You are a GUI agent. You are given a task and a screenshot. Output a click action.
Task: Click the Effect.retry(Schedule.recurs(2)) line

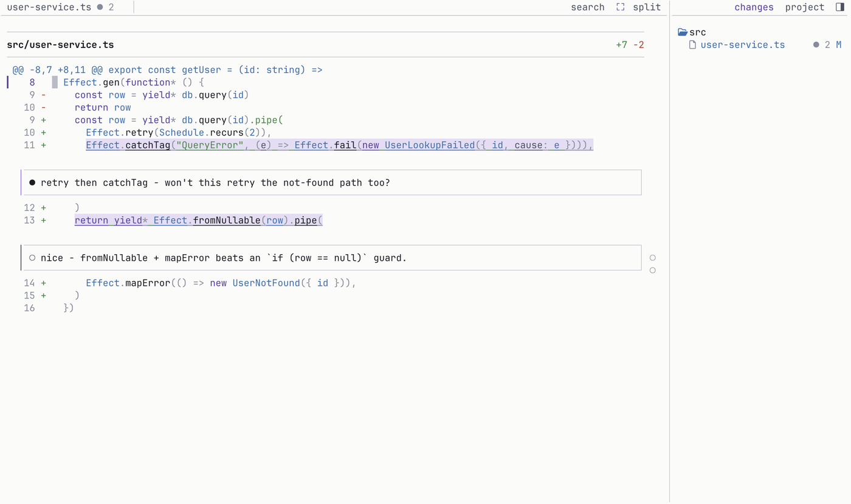pos(179,133)
